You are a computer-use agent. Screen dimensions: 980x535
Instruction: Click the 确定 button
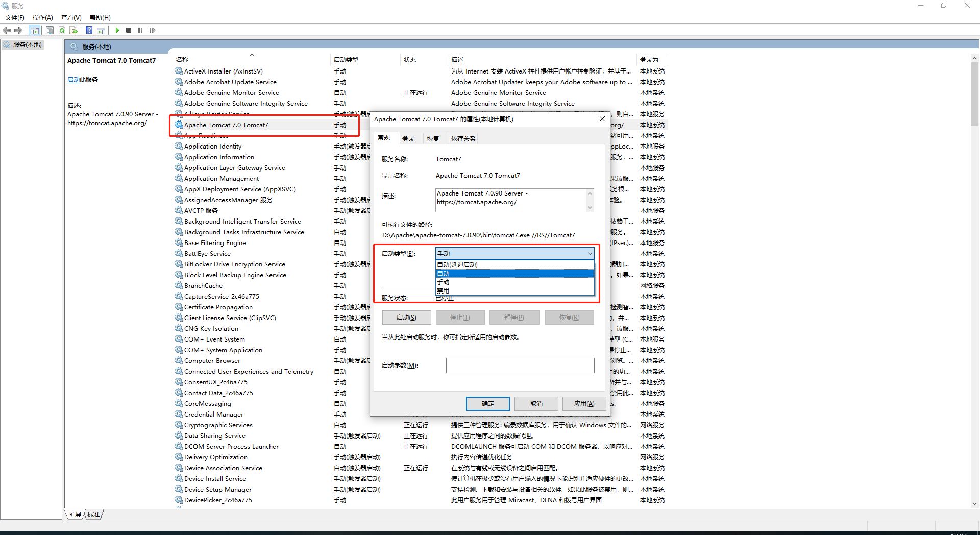click(x=488, y=403)
